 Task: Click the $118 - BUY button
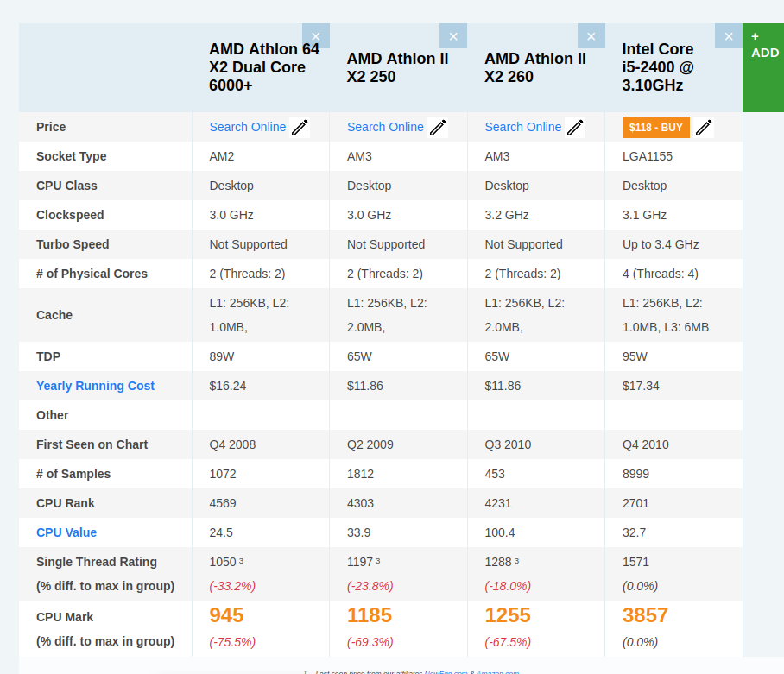click(x=655, y=128)
